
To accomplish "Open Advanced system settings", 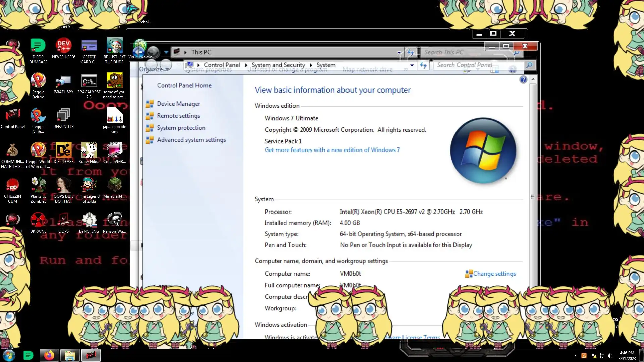I will [191, 140].
